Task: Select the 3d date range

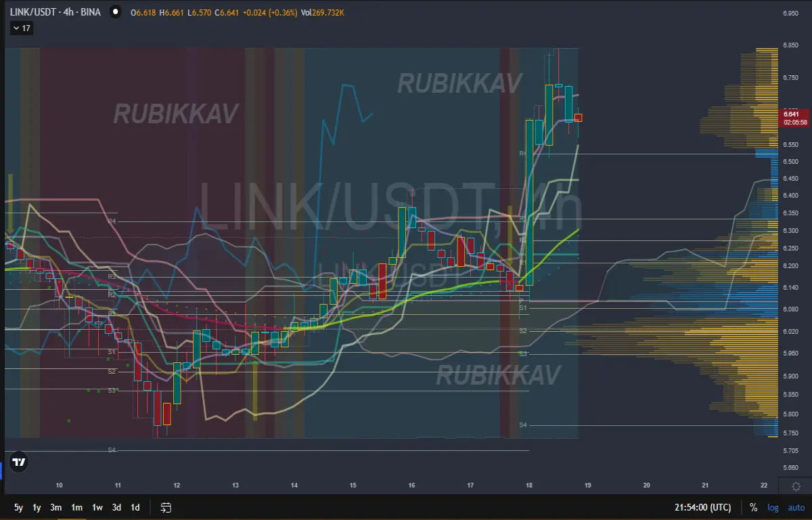Action: pos(116,507)
